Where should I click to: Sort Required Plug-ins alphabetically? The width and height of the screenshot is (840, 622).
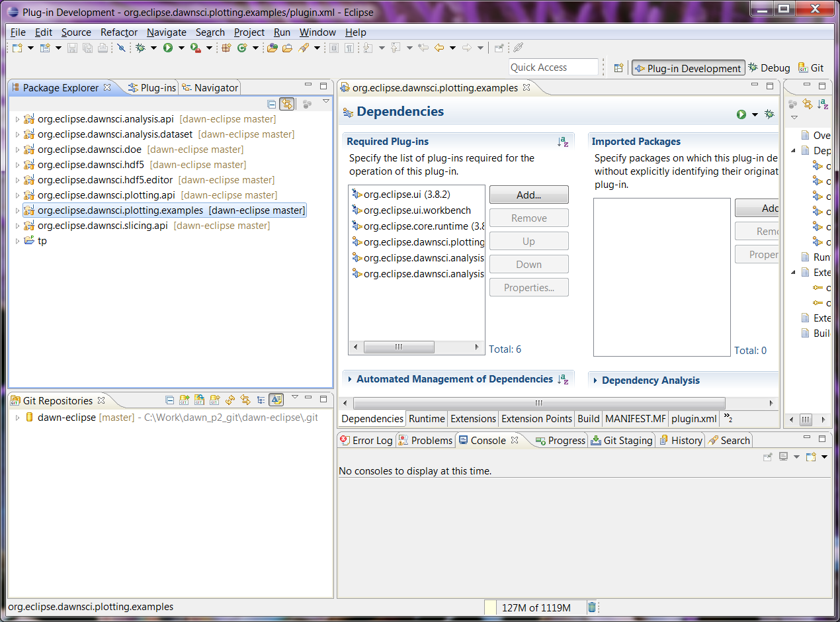point(563,142)
